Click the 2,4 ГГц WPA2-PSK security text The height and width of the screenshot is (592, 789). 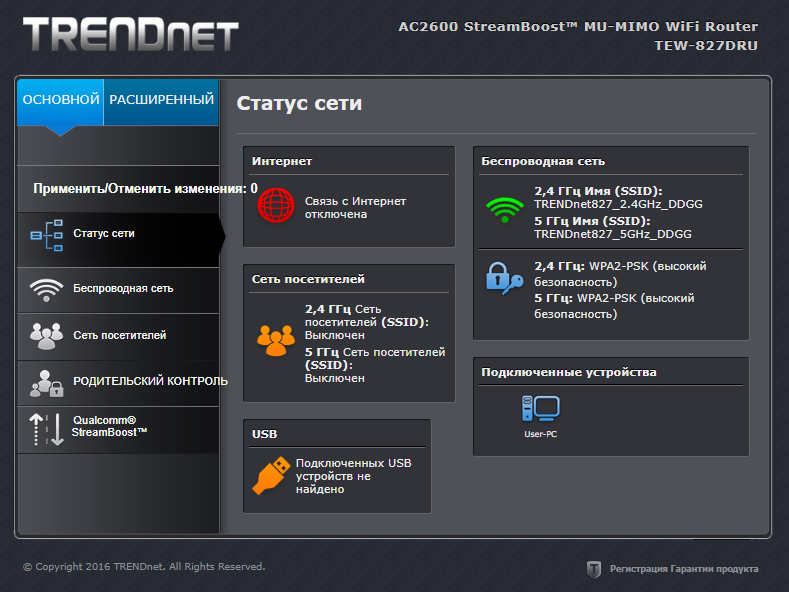tap(620, 274)
